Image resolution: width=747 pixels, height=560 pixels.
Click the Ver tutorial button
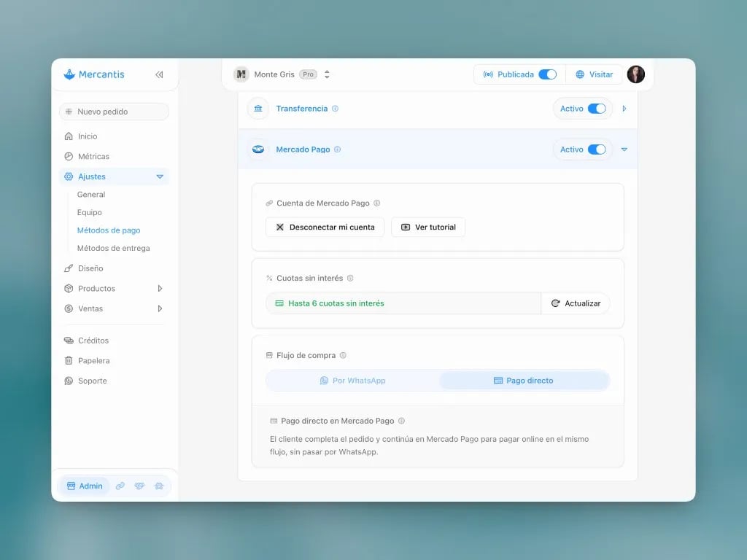(428, 227)
